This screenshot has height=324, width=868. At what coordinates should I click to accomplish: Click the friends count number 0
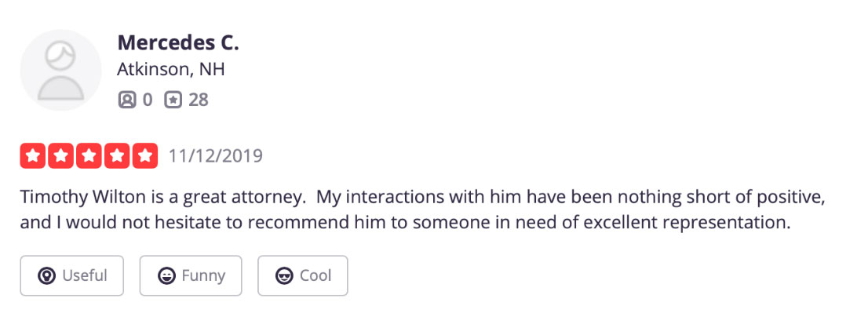point(148,100)
